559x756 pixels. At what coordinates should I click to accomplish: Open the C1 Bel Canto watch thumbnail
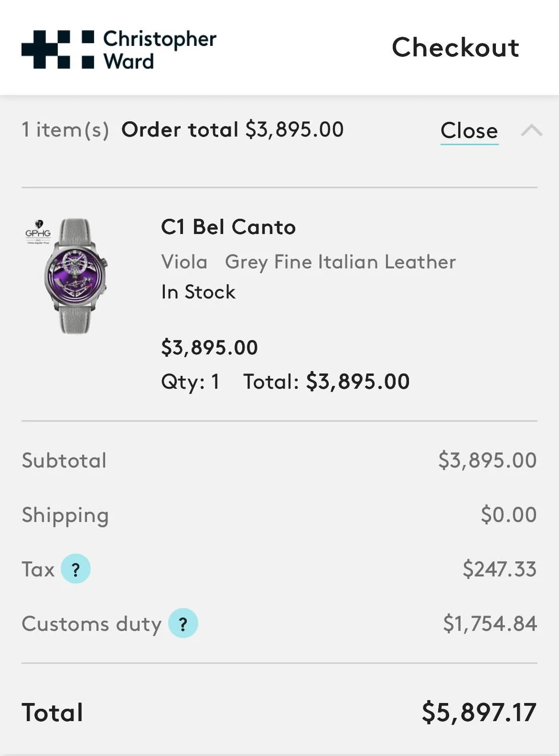[75, 276]
